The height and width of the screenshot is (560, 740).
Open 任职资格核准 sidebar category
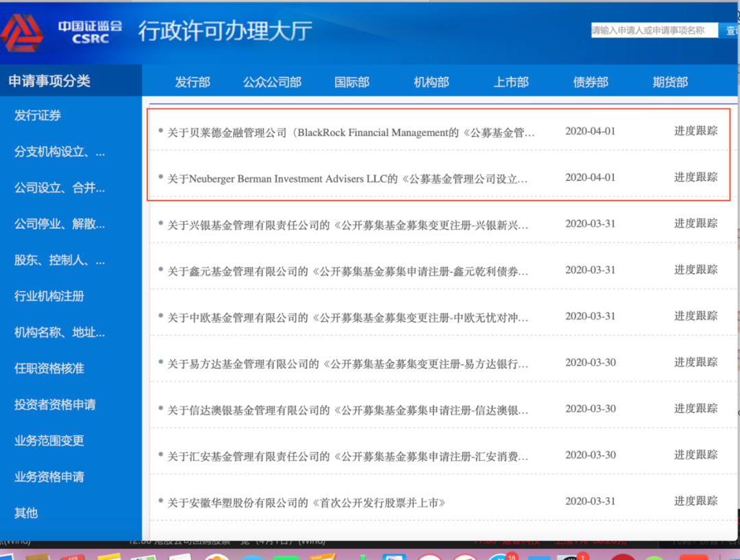tap(49, 368)
